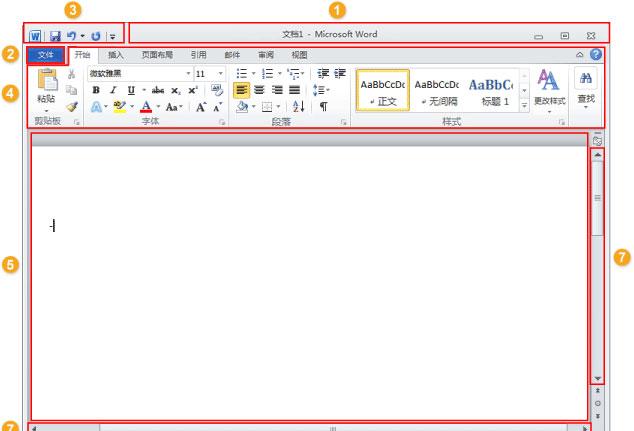
Task: Click the 粘贴 (Paste) button
Action: tap(47, 90)
